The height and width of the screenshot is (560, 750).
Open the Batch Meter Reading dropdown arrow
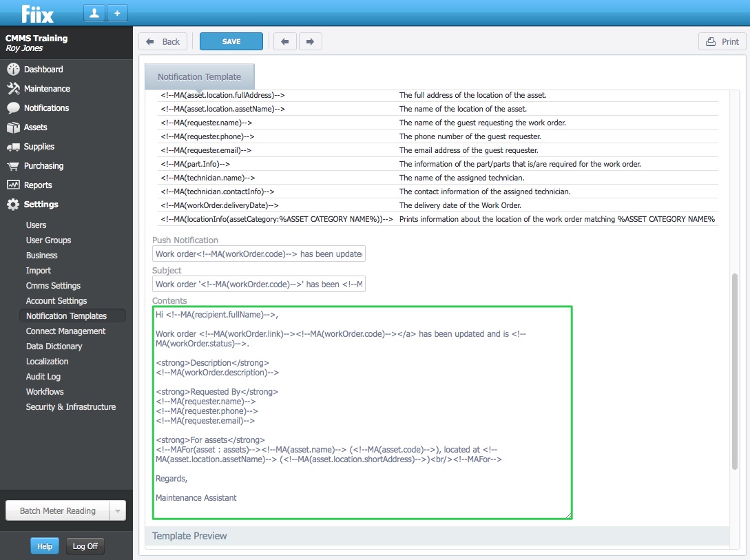(118, 510)
